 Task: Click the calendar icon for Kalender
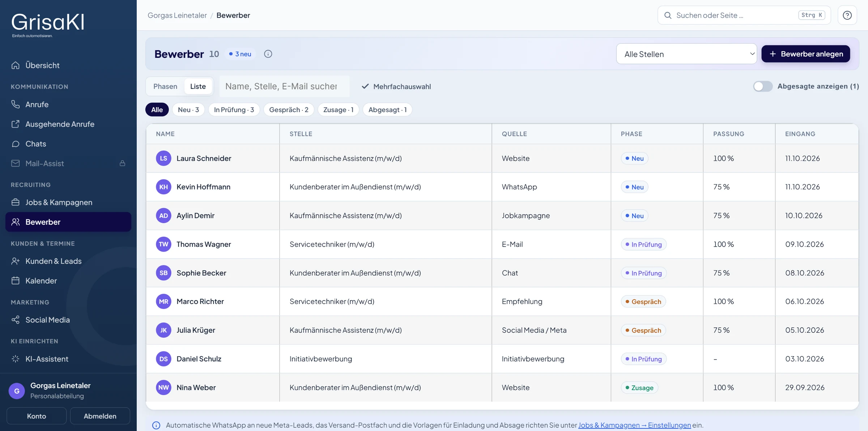(15, 281)
